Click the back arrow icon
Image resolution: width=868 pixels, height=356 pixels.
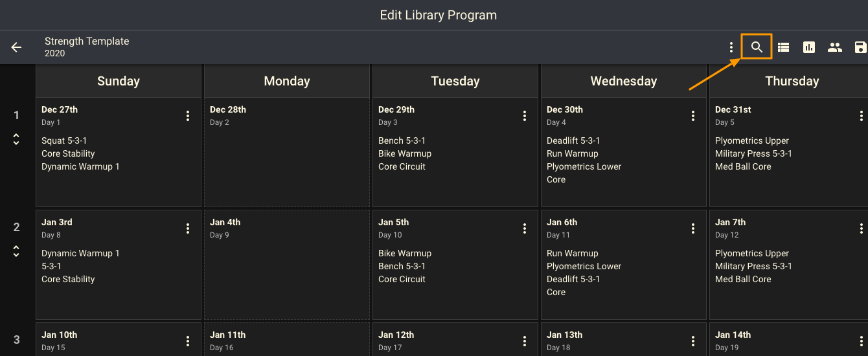pos(16,47)
